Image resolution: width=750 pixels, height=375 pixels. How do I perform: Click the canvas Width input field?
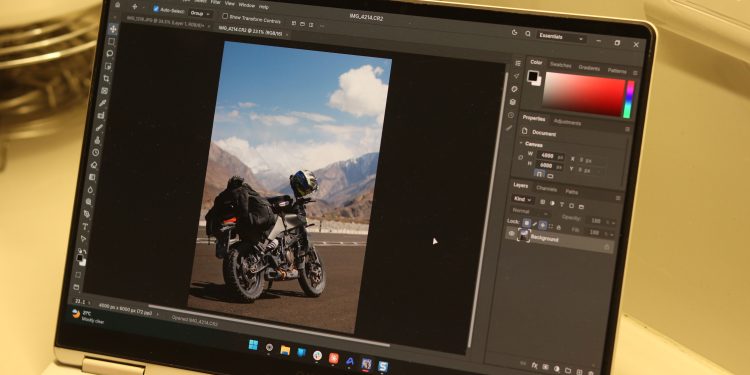[550, 156]
